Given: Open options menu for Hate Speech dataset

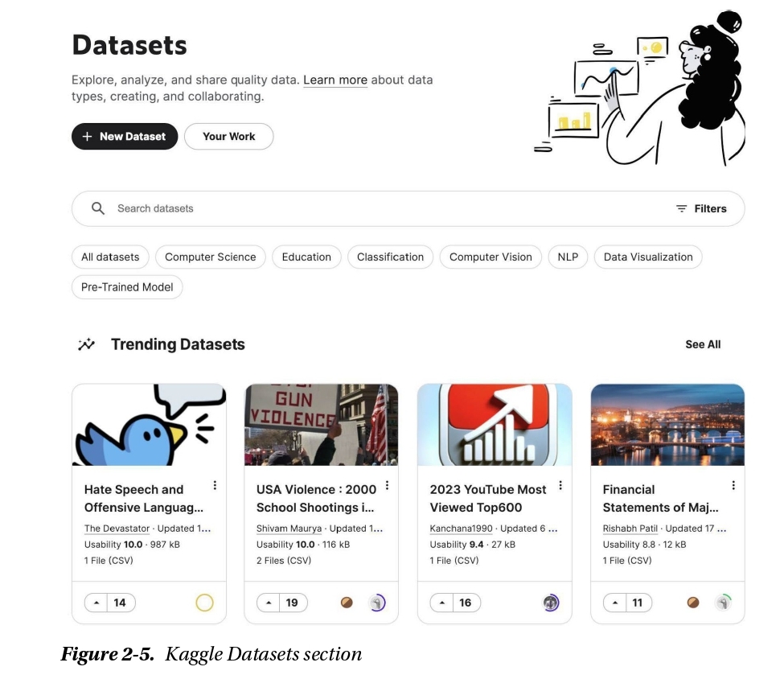Looking at the screenshot, I should 215,485.
